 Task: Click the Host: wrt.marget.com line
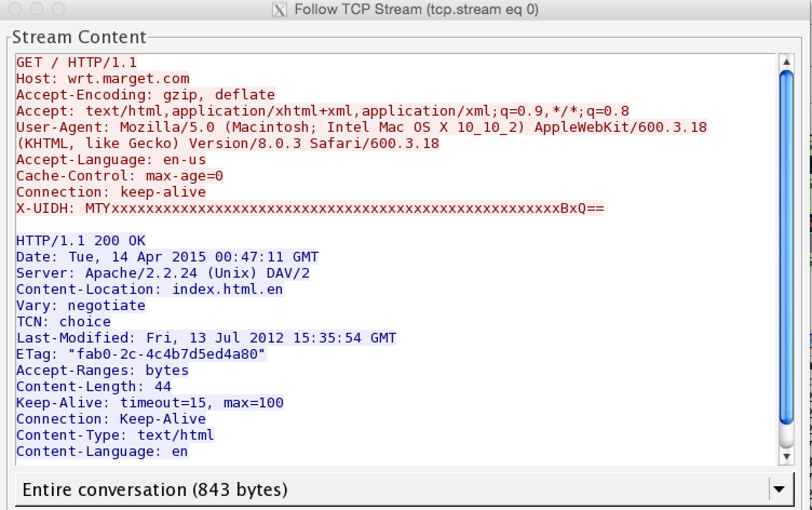(x=103, y=79)
